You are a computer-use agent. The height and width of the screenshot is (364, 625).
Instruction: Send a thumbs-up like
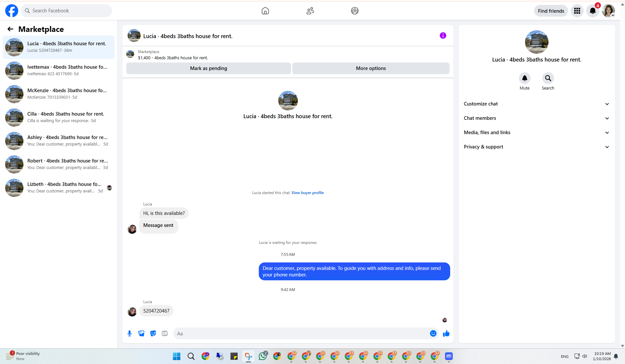click(446, 333)
